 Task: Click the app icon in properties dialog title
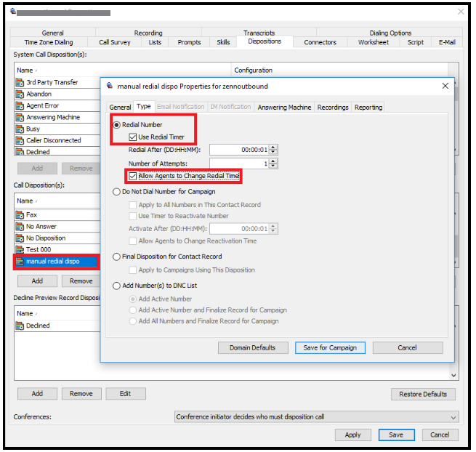(110, 86)
